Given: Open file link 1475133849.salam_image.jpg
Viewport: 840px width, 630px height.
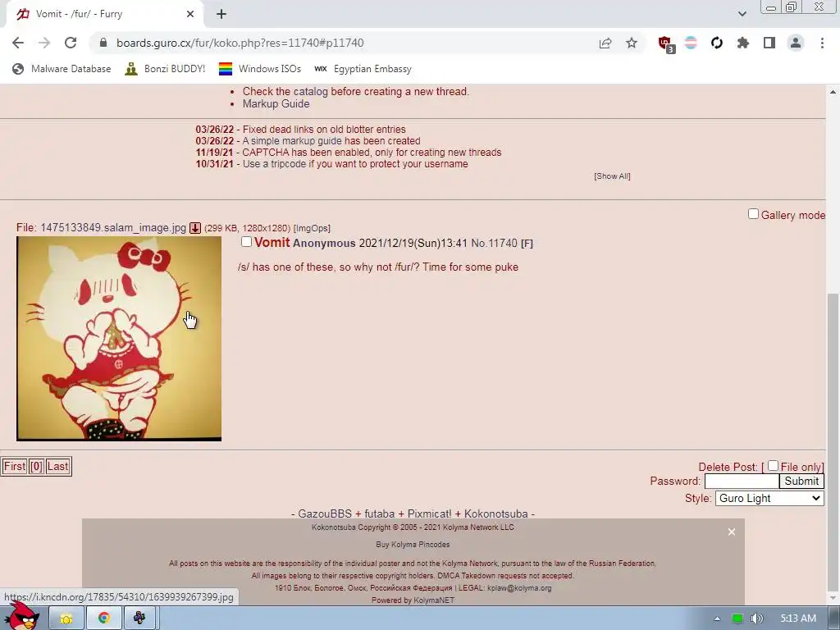Looking at the screenshot, I should (x=113, y=228).
